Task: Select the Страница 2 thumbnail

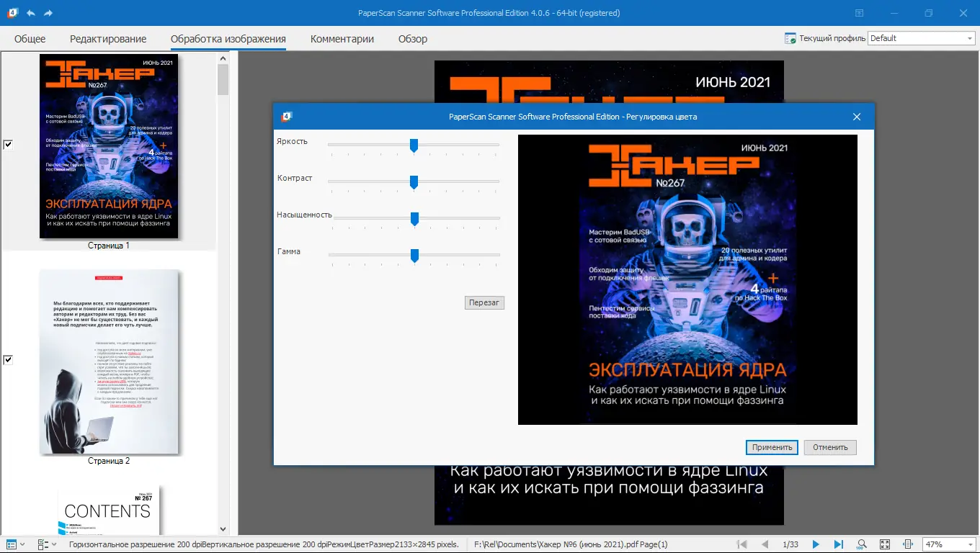Action: [x=109, y=362]
